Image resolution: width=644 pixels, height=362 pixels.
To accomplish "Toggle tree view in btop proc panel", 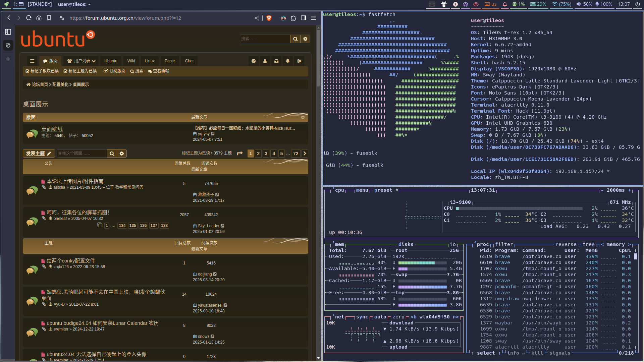I will [588, 244].
